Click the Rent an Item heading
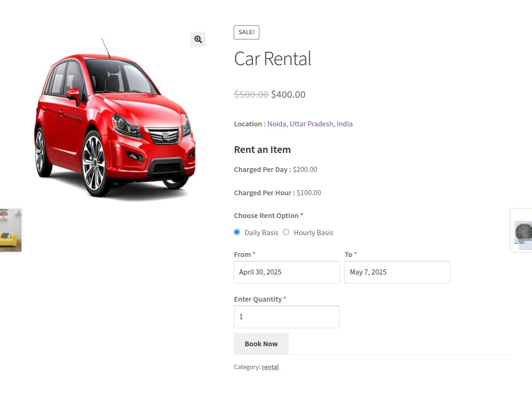 coord(262,149)
